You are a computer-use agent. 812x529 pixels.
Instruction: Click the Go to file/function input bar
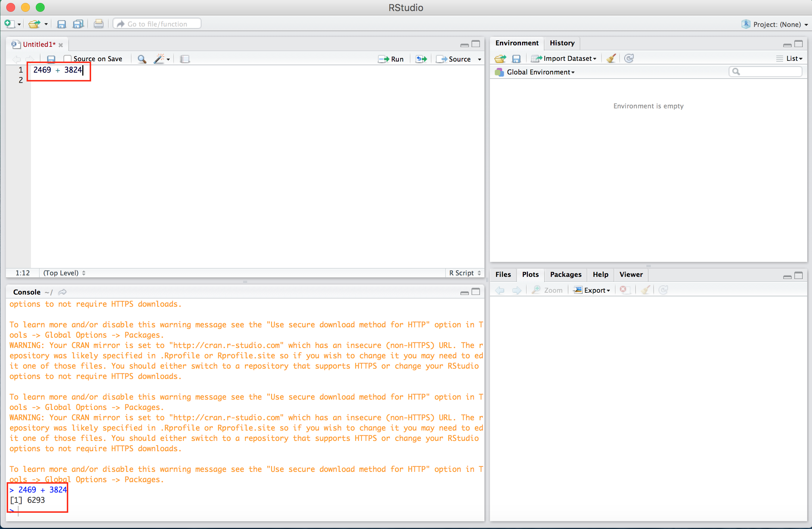(x=157, y=24)
